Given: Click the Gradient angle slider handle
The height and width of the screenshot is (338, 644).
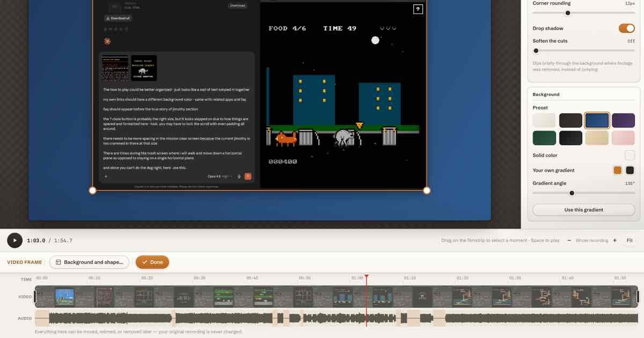Looking at the screenshot, I should coord(572,193).
